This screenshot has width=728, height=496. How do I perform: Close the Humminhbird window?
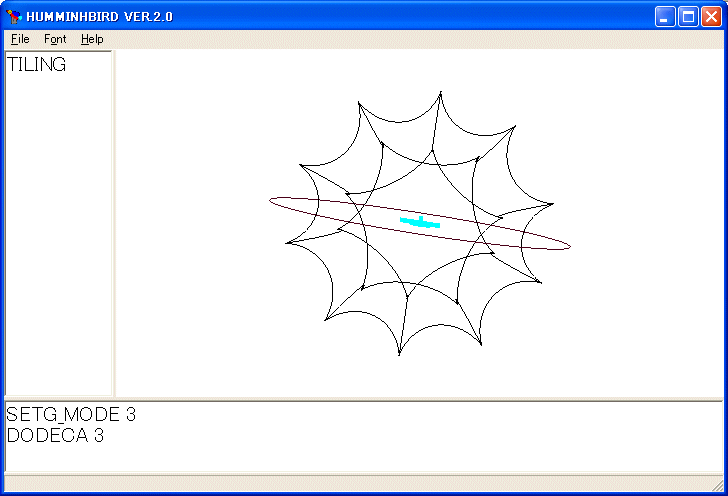click(711, 17)
